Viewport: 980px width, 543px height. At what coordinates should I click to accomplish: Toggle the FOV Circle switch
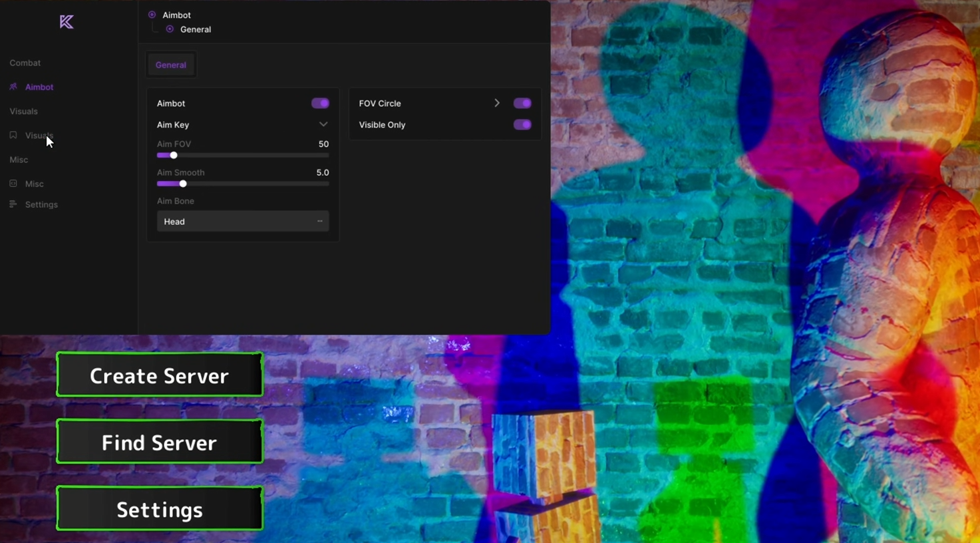(522, 103)
